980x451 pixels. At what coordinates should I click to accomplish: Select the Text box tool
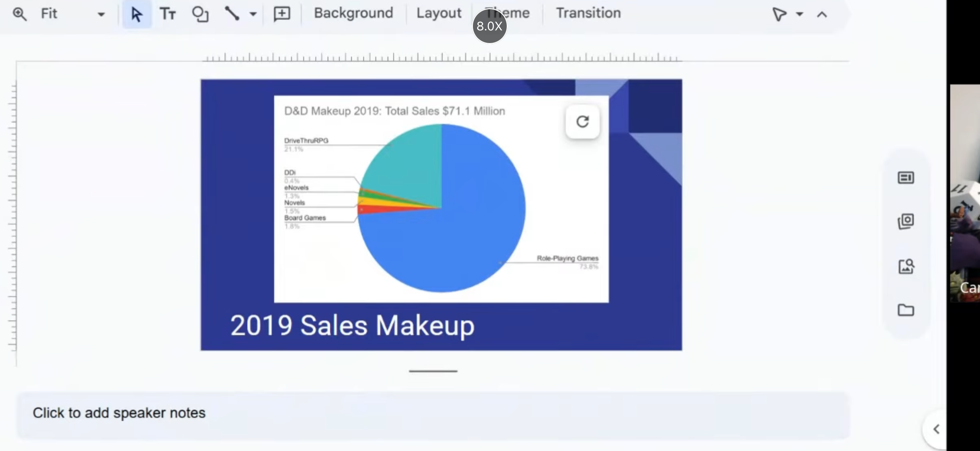pos(168,14)
